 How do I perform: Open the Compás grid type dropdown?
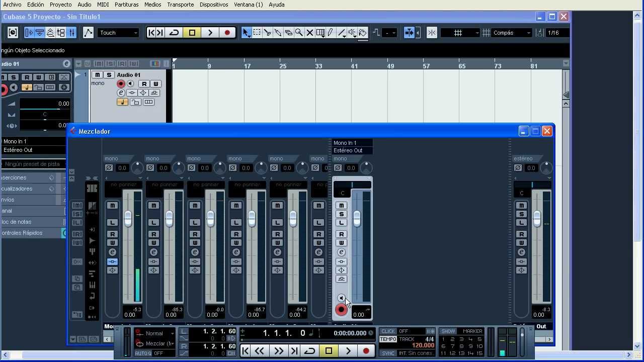[x=512, y=33]
